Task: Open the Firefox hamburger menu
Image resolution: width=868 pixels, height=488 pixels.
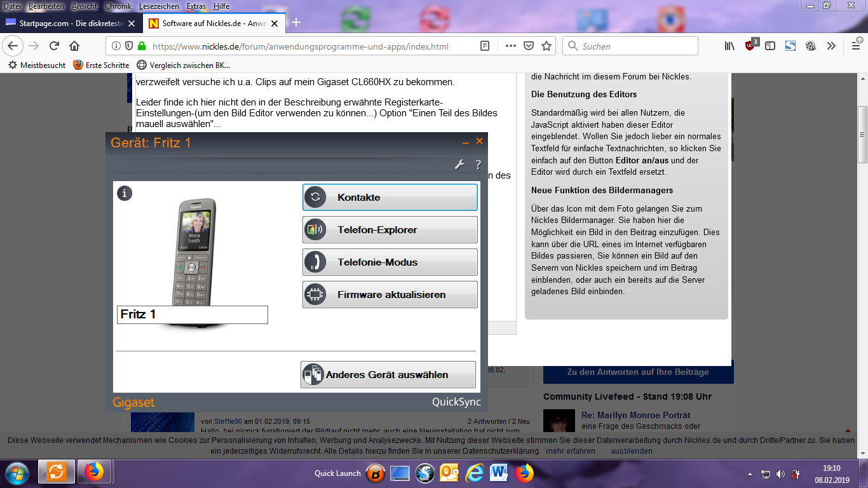Action: click(856, 46)
